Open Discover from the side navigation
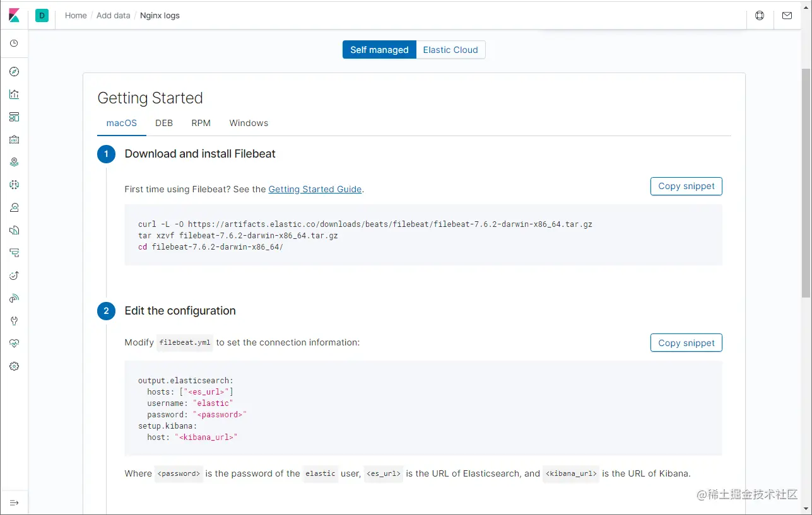The image size is (812, 515). click(15, 72)
